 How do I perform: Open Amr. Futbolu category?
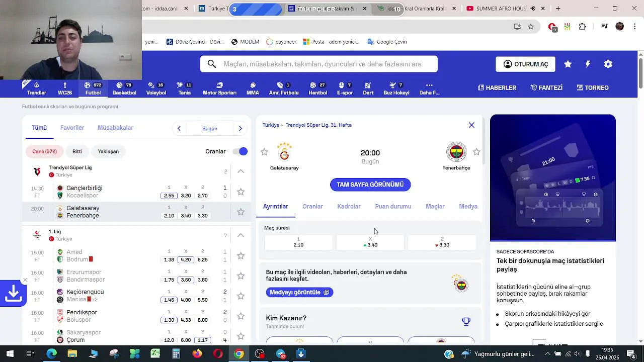point(284,88)
